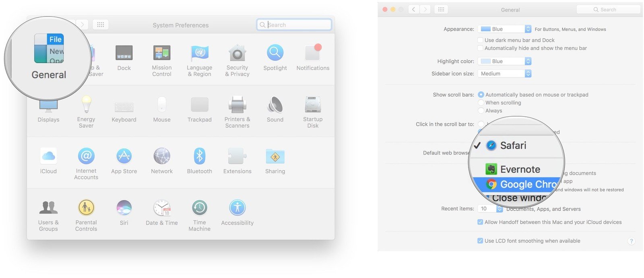
Task: Open the Accessibility preferences icon
Action: [x=237, y=212]
